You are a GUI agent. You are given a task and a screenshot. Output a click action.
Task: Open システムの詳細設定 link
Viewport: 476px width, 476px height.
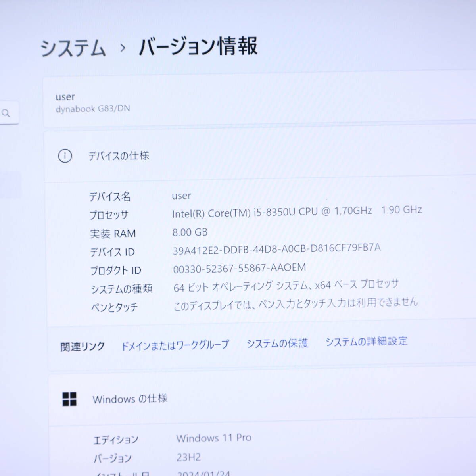tap(367, 341)
